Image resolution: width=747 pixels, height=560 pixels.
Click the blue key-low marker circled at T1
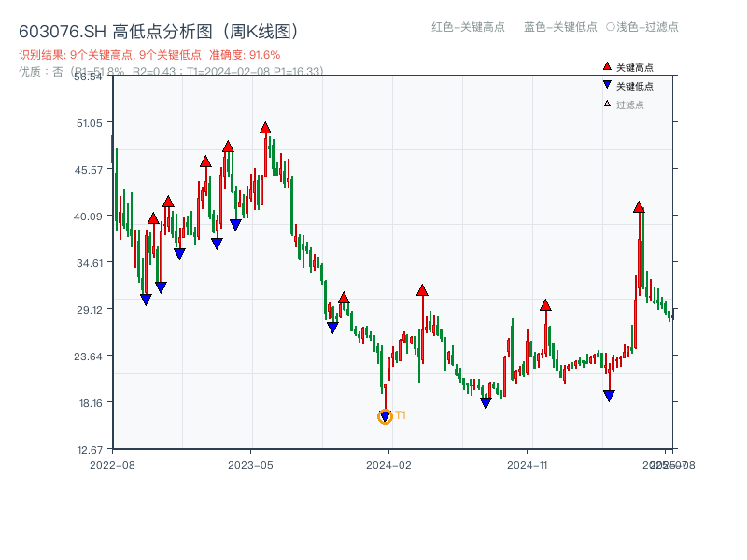tap(385, 415)
